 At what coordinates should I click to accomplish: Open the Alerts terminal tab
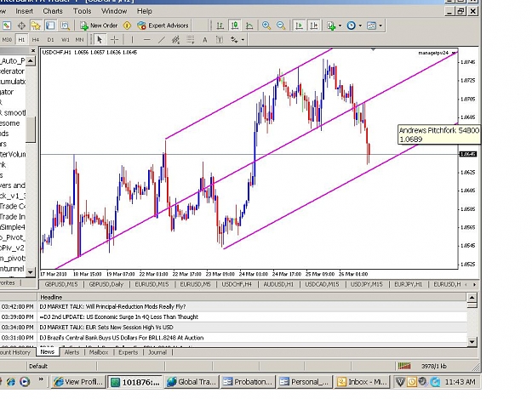coord(72,352)
